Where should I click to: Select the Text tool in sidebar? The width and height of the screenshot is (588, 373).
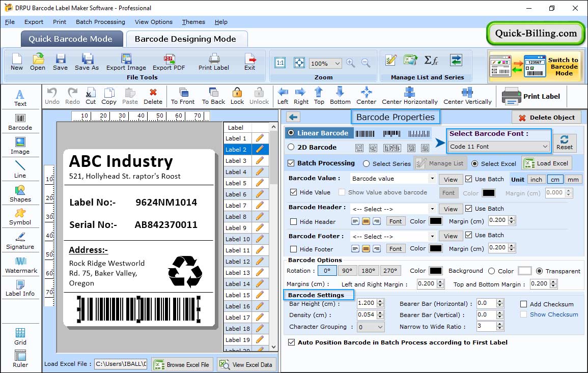tap(20, 98)
